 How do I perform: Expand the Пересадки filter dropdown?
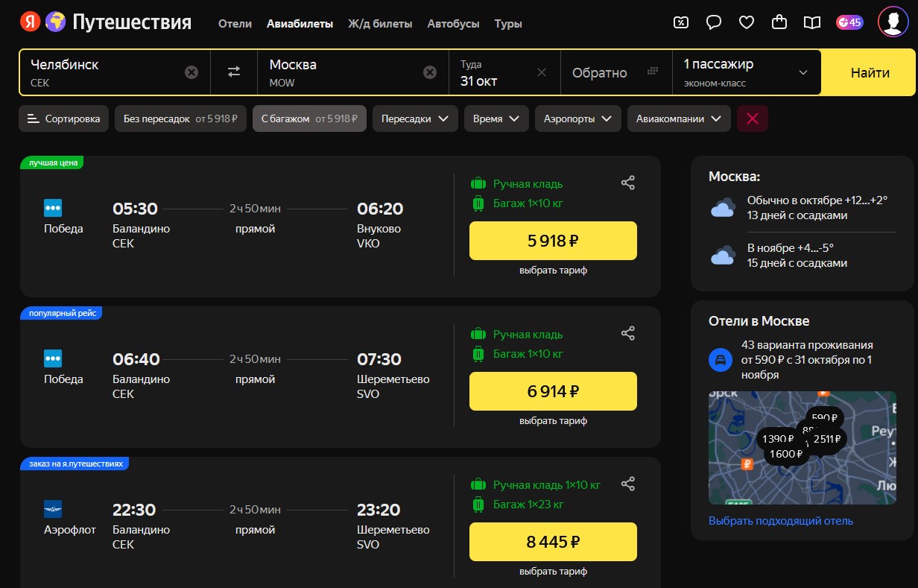pyautogui.click(x=415, y=118)
